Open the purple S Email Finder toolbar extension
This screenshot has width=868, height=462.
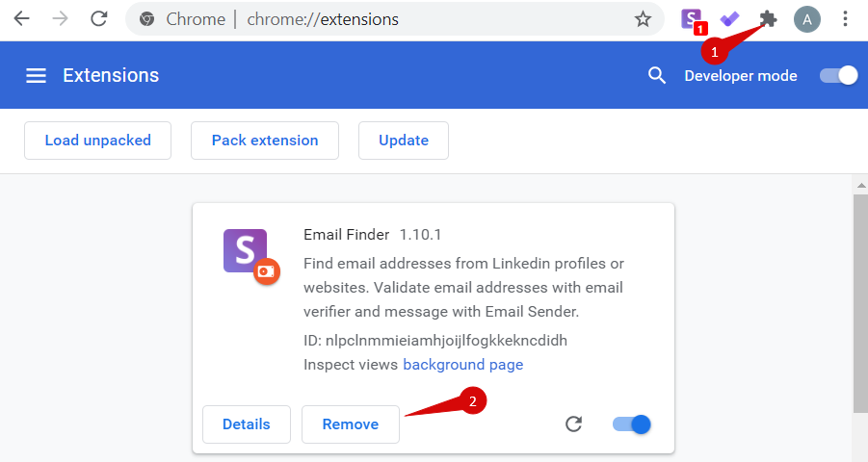pyautogui.click(x=693, y=20)
